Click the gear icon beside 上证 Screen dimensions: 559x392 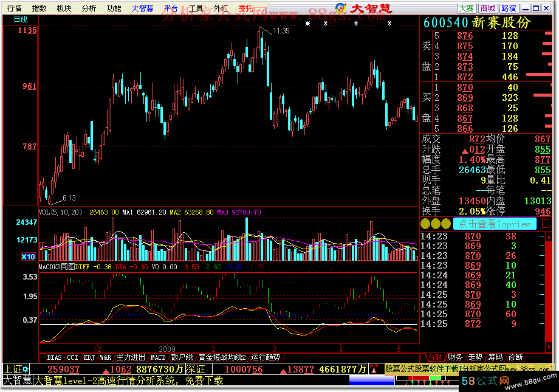(x=26, y=369)
